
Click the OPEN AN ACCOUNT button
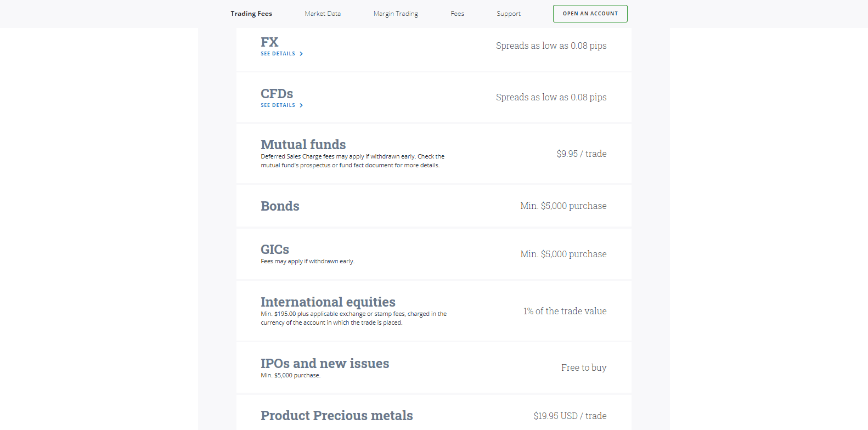(590, 13)
